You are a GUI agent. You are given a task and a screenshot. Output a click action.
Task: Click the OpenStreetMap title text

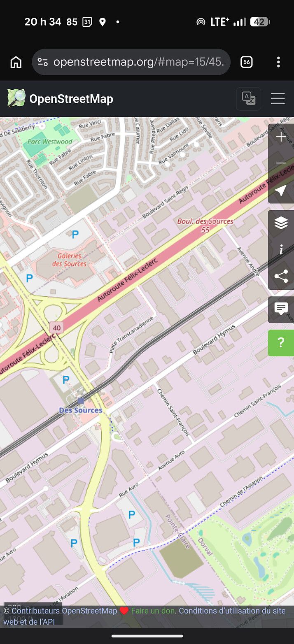71,99
